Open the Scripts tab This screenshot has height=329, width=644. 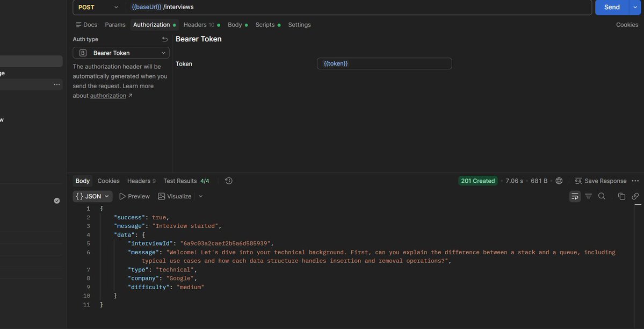click(x=268, y=25)
